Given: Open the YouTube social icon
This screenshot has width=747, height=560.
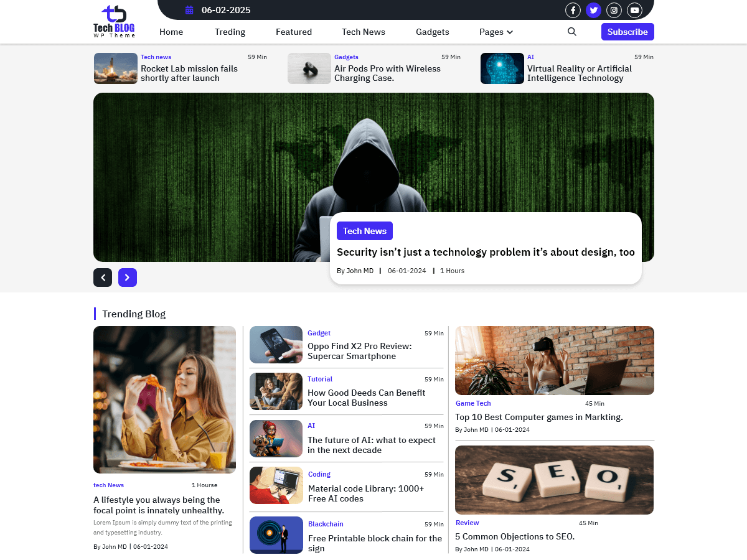Looking at the screenshot, I should 634,10.
